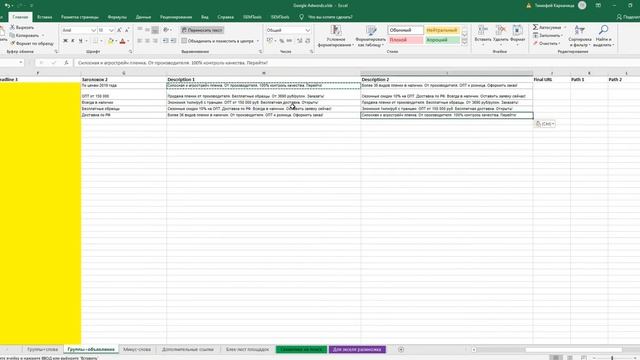This screenshot has height=360, width=640.
Task: Activate Формат по образцу painter
Action: (32, 43)
